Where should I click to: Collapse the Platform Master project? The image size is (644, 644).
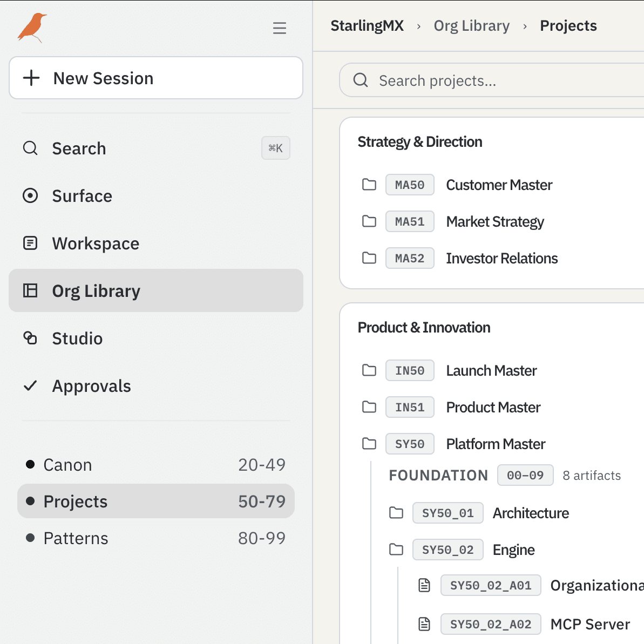pyautogui.click(x=496, y=444)
